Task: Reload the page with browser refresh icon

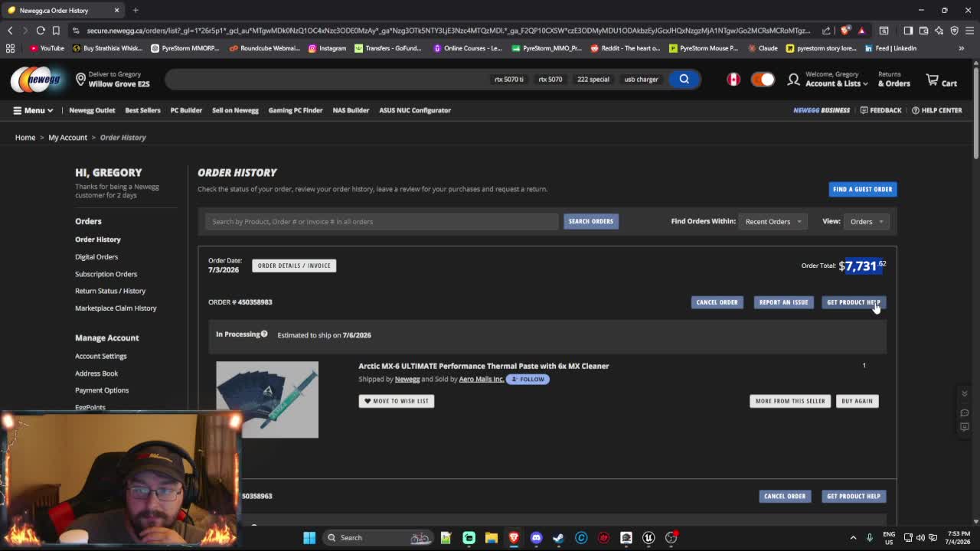Action: tap(41, 31)
